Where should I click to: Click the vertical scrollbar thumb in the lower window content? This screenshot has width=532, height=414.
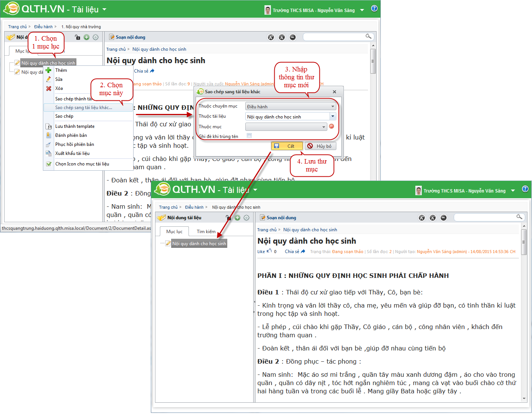coord(524,243)
